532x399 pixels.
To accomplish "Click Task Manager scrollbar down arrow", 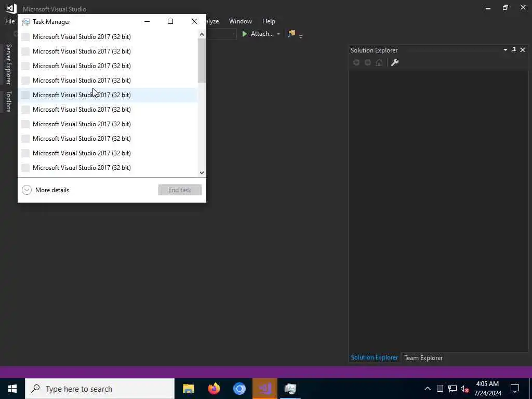I will (202, 172).
